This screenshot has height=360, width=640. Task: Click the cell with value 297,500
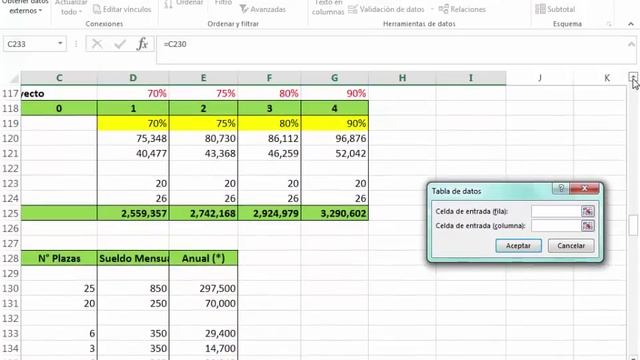203,289
